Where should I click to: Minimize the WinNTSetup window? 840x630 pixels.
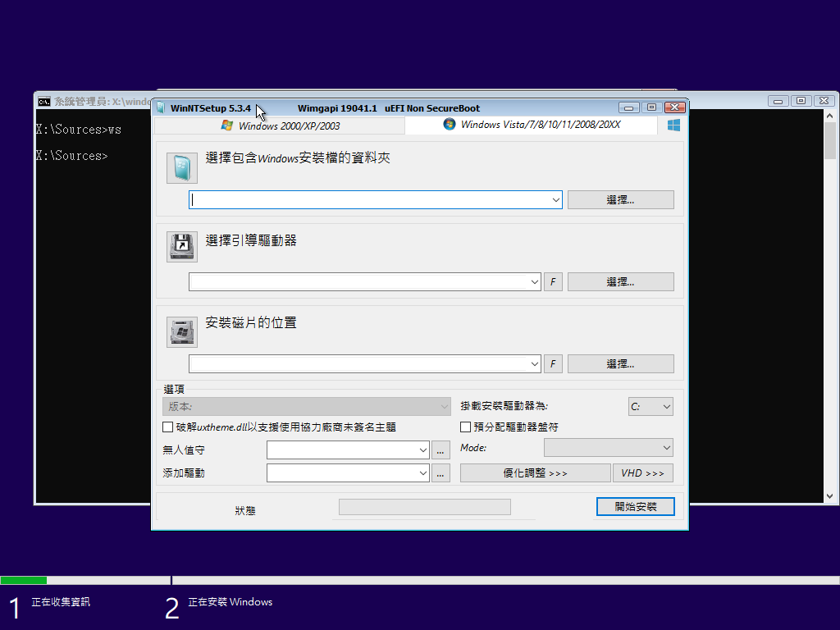click(629, 107)
